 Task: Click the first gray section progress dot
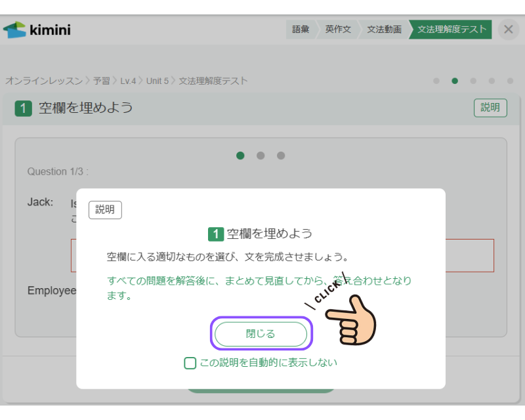click(436, 81)
